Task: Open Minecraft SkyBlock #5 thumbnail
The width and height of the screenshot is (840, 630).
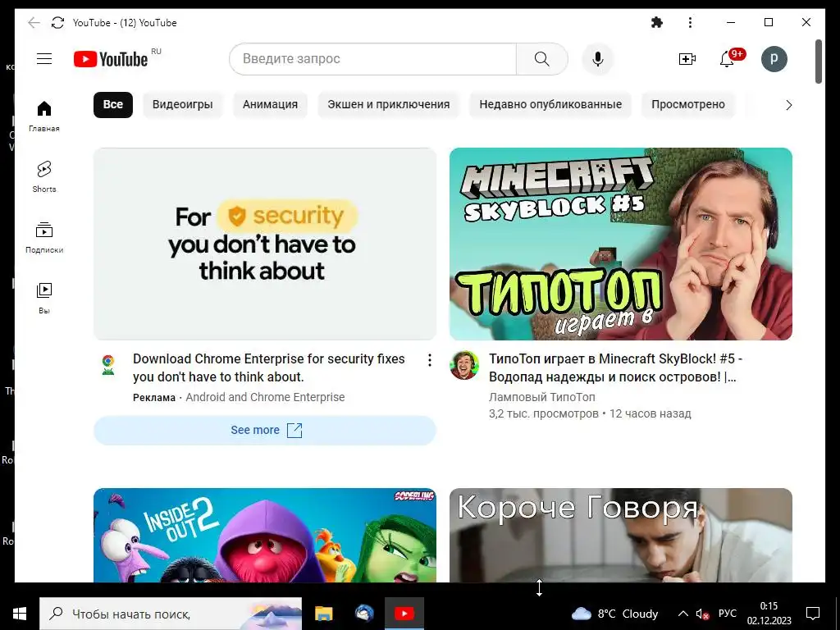Action: [621, 244]
